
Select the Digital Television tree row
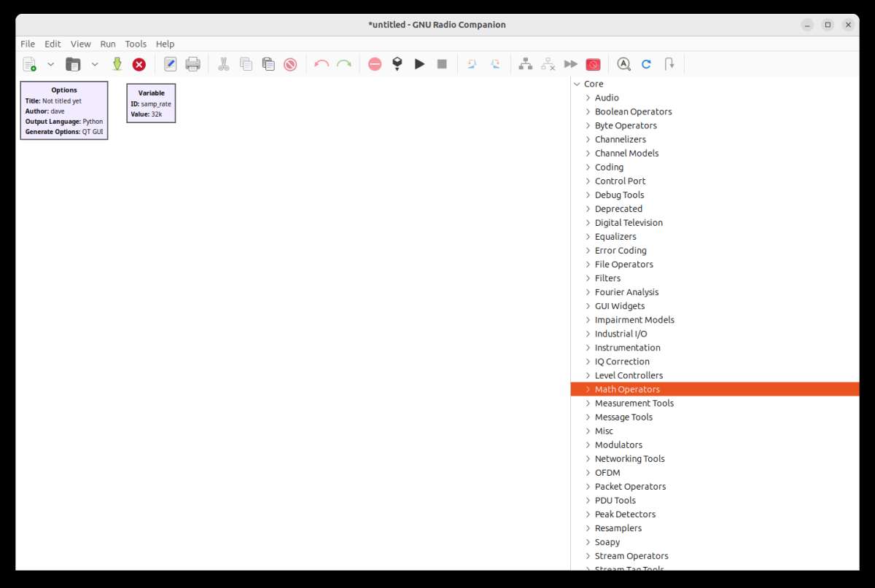[x=715, y=222]
